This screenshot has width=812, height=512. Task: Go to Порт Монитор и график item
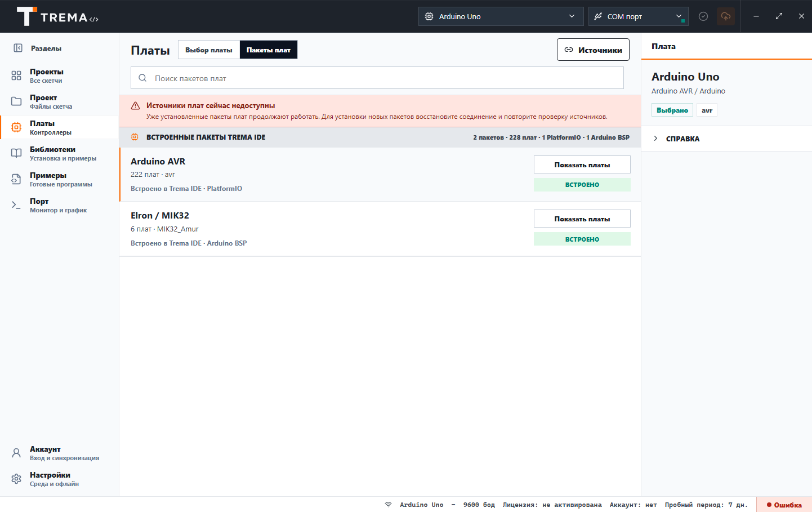point(59,205)
